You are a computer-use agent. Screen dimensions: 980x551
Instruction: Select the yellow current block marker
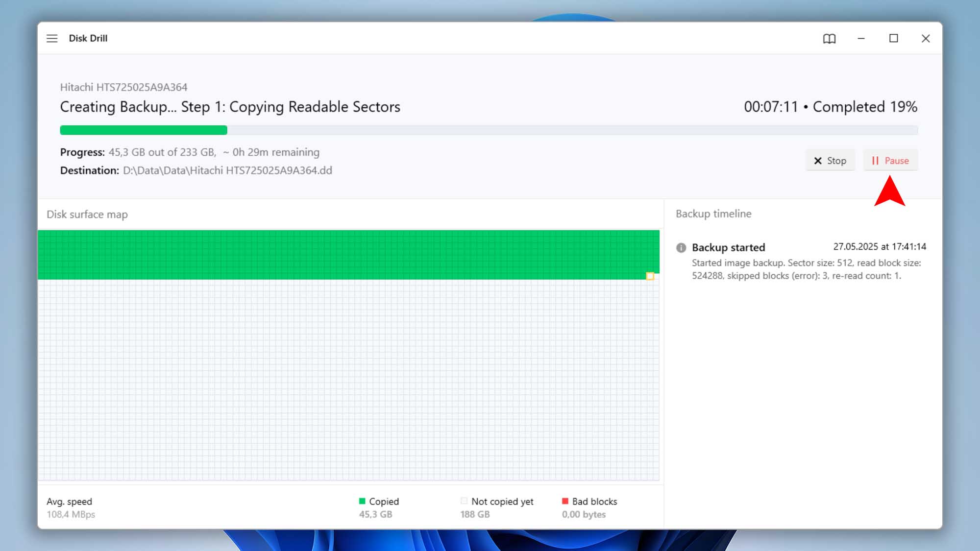(x=650, y=276)
